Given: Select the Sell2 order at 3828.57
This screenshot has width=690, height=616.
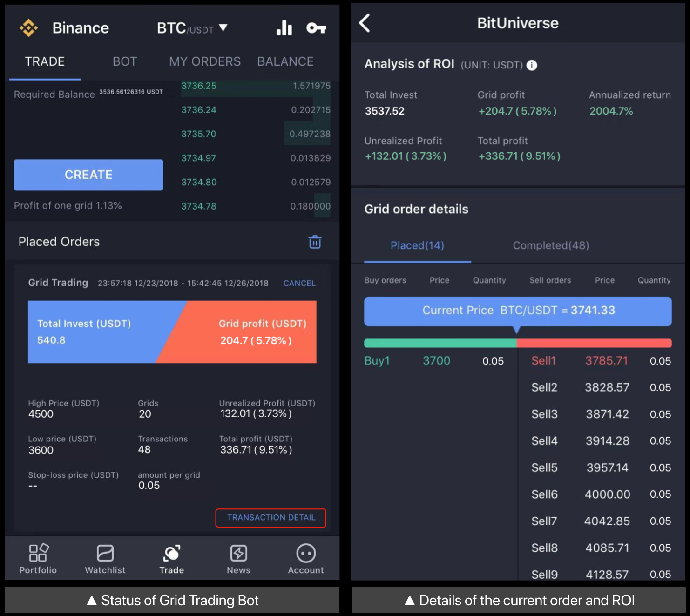Looking at the screenshot, I should [601, 387].
